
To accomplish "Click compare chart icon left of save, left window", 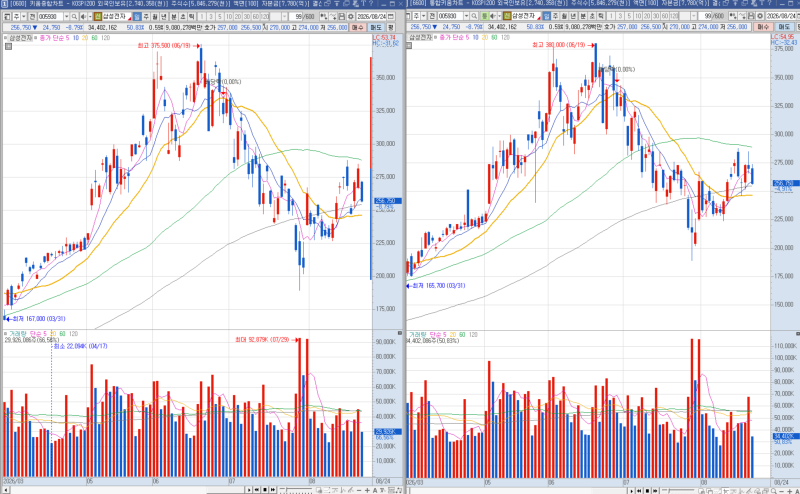I will pos(322,16).
